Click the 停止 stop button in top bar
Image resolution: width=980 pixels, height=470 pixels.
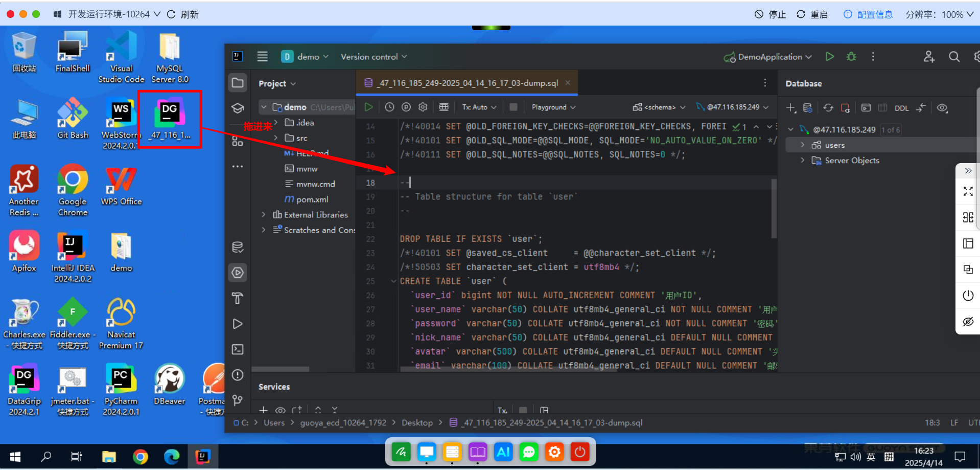click(771, 14)
